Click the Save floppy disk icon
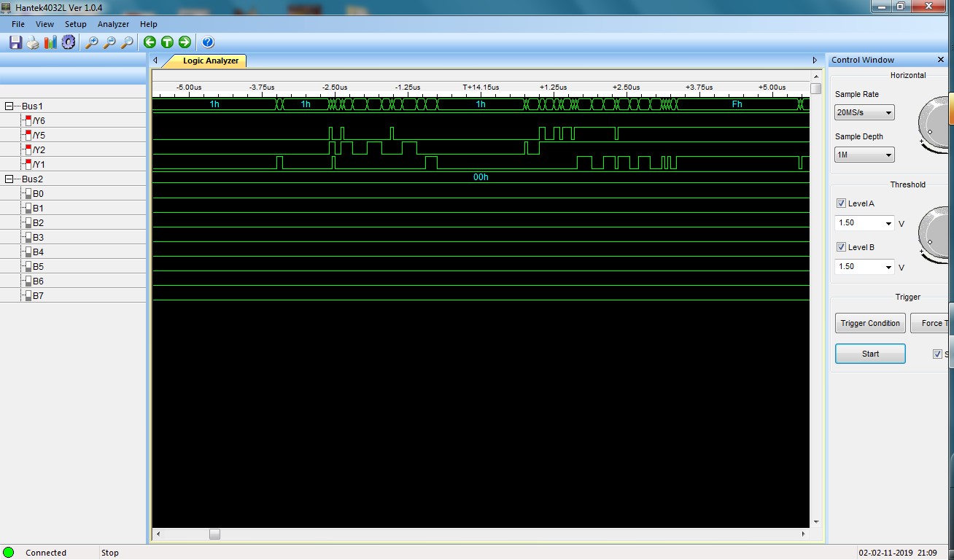Image resolution: width=954 pixels, height=560 pixels. 15,42
